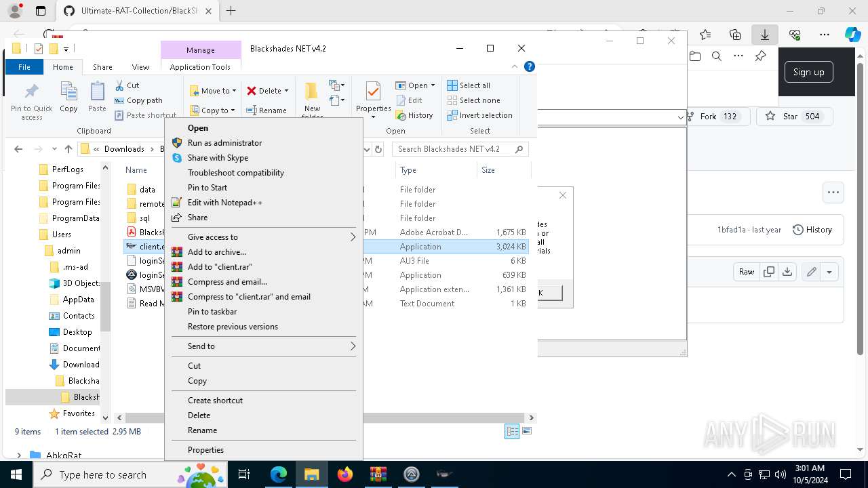Choose Share with Skype
The image size is (868, 488).
point(264,158)
